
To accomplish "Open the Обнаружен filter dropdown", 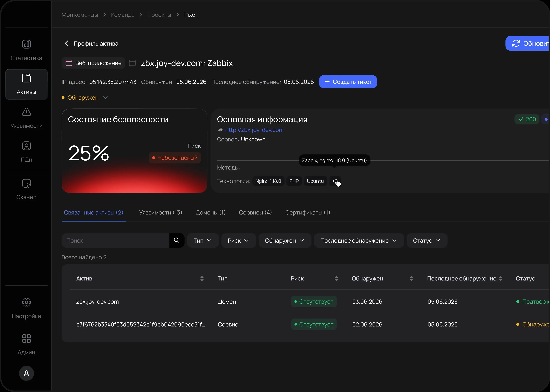I will pyautogui.click(x=285, y=240).
